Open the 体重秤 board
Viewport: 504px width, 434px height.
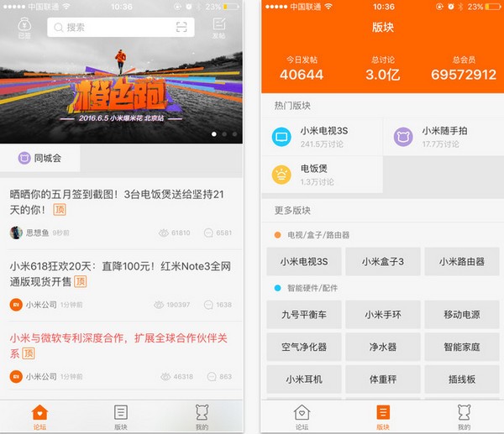tap(383, 379)
